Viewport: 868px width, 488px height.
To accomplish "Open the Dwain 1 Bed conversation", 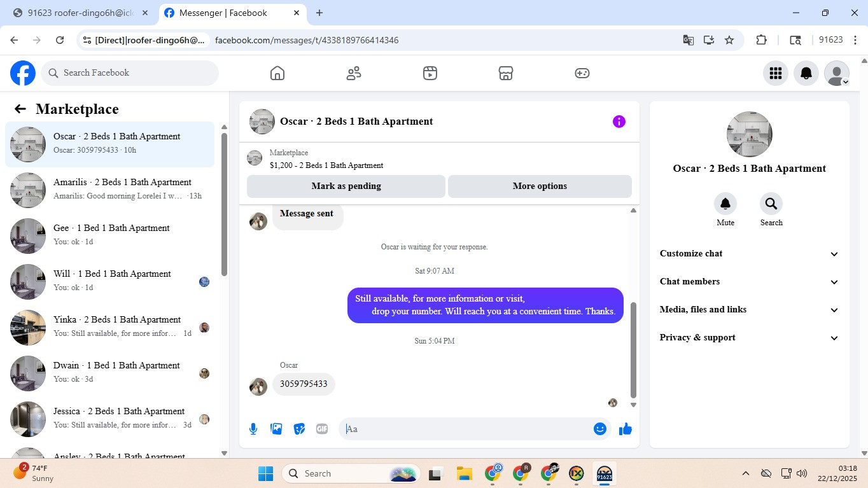I will coord(110,373).
